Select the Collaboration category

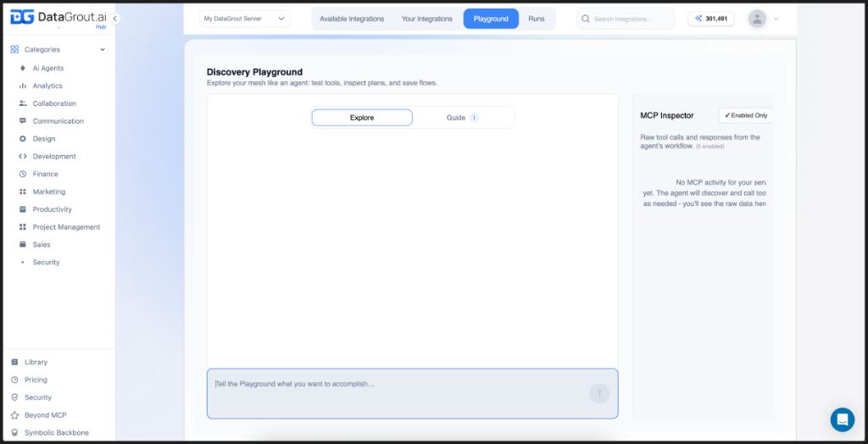click(54, 103)
